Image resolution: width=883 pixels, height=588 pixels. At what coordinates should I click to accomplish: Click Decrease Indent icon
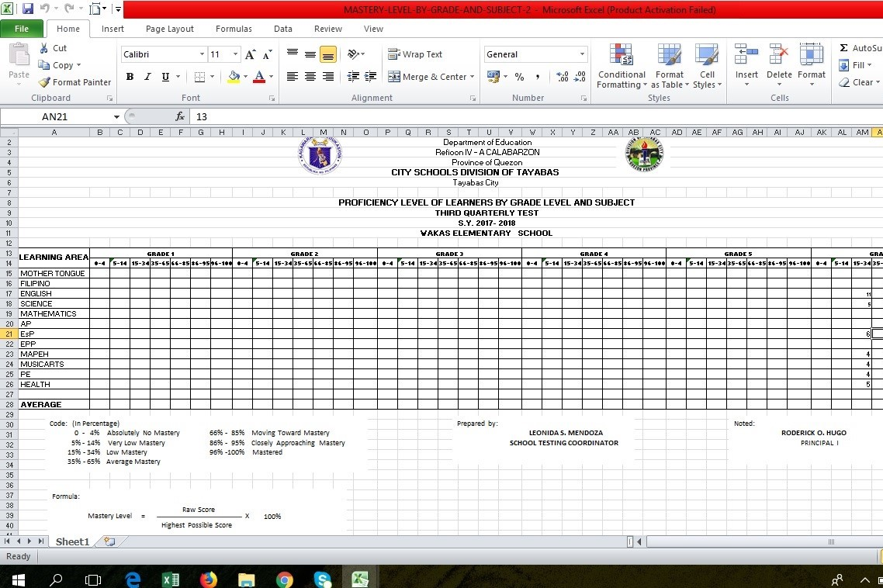tap(353, 77)
